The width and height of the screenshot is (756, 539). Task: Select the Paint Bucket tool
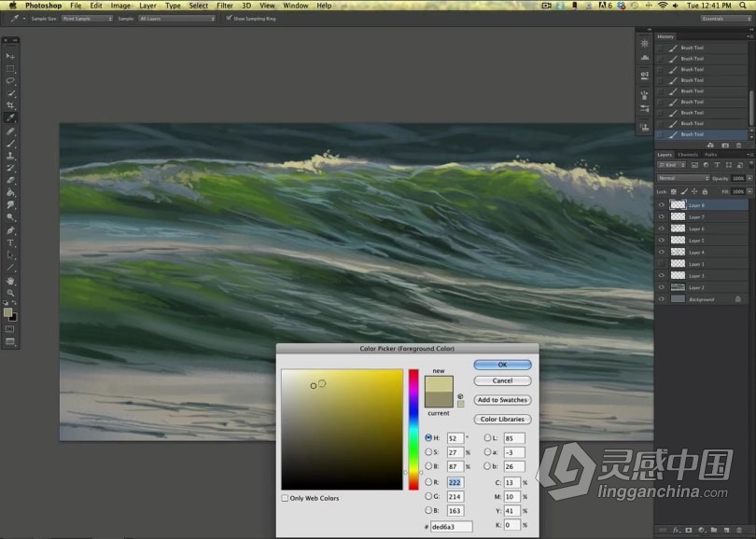coord(10,193)
